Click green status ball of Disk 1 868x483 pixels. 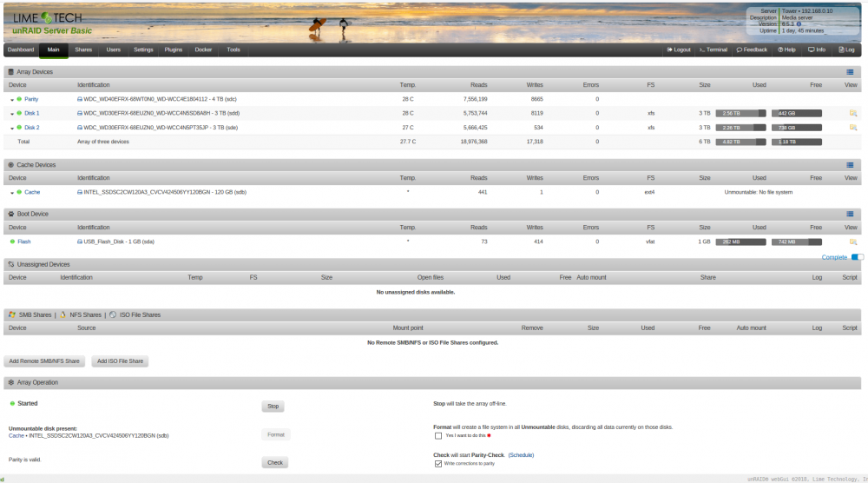19,113
